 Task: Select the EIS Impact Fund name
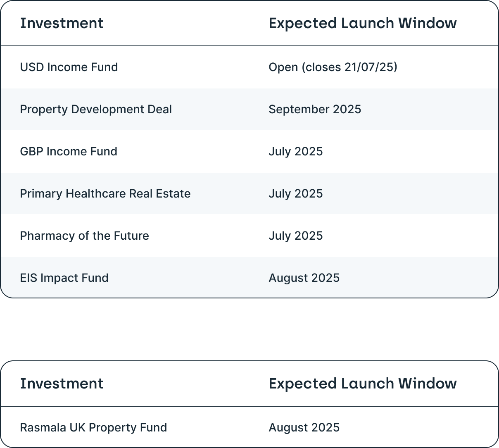pyautogui.click(x=64, y=278)
